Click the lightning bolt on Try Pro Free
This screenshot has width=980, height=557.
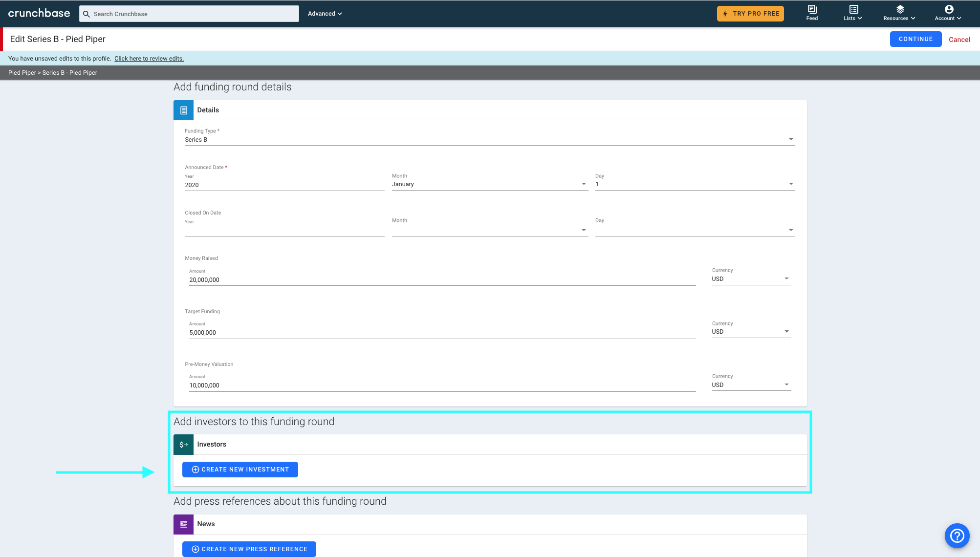click(725, 14)
